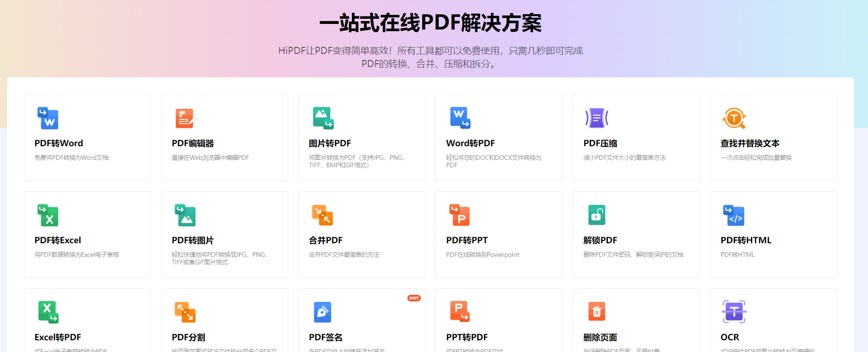Click the PDF转Excel icon

tap(48, 215)
